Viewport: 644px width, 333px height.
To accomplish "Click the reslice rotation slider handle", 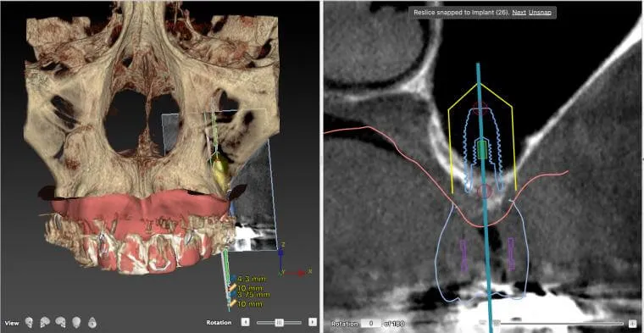I will 497,324.
